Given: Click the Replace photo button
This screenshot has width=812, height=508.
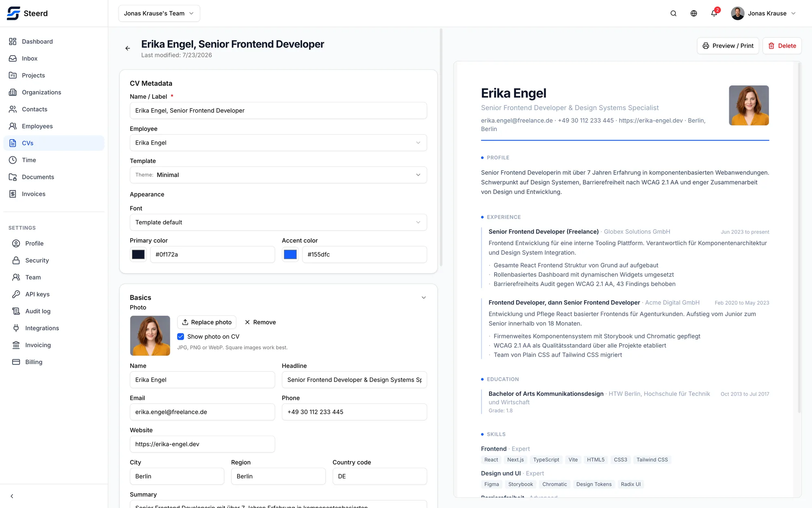Looking at the screenshot, I should (207, 322).
